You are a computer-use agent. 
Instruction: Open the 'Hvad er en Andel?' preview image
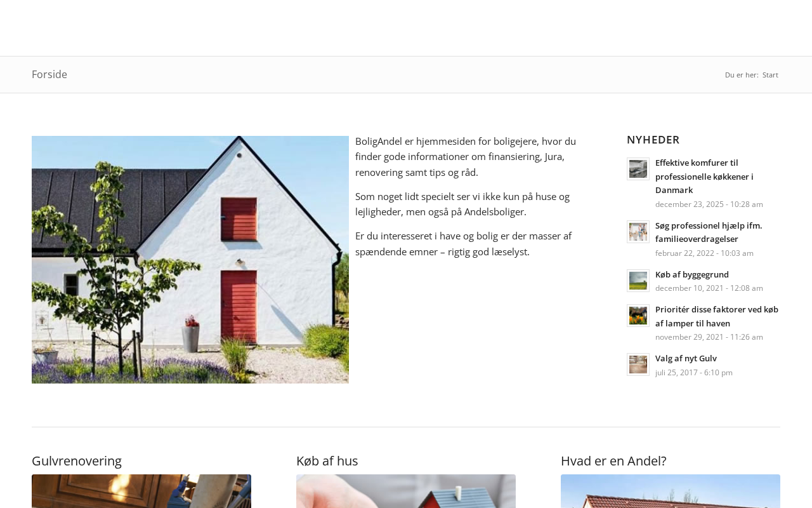coord(671,491)
